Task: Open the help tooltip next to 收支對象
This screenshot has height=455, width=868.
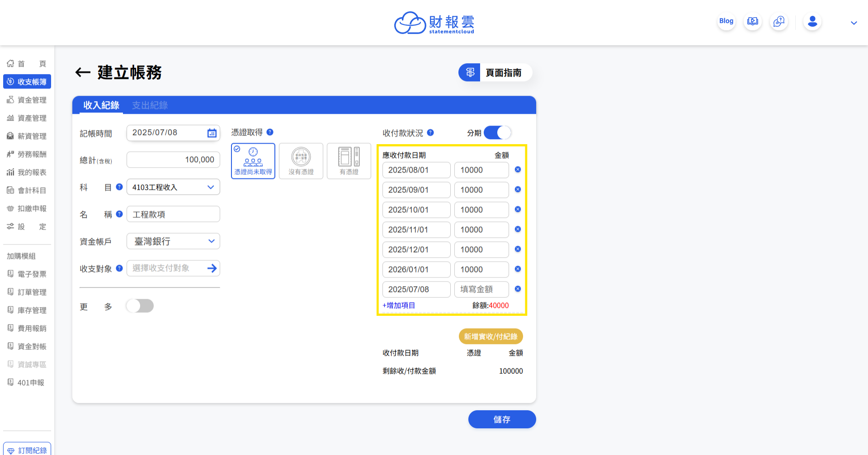Action: click(x=119, y=268)
